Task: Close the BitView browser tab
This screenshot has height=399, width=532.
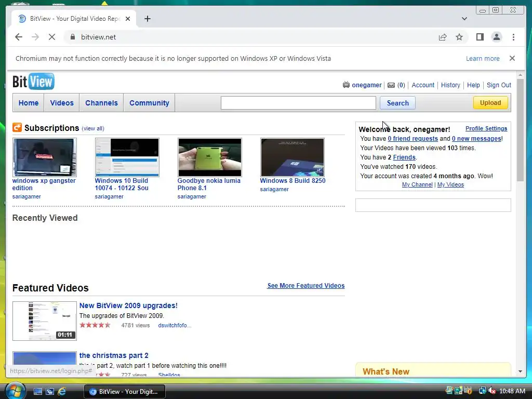Action: pyautogui.click(x=128, y=19)
